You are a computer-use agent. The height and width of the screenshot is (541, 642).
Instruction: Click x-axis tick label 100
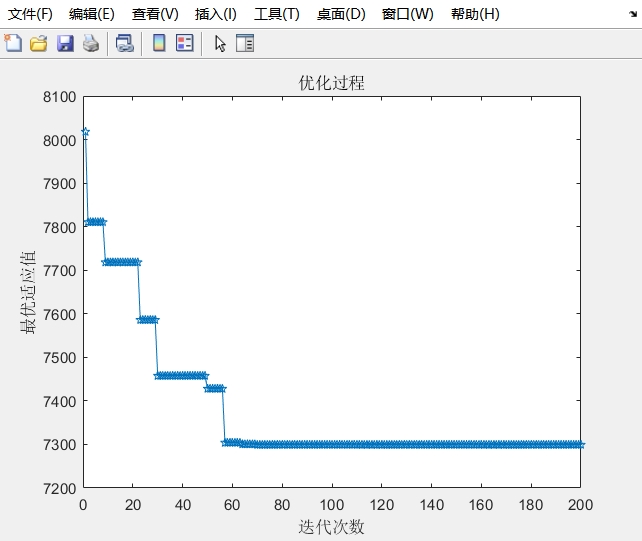(x=332, y=505)
